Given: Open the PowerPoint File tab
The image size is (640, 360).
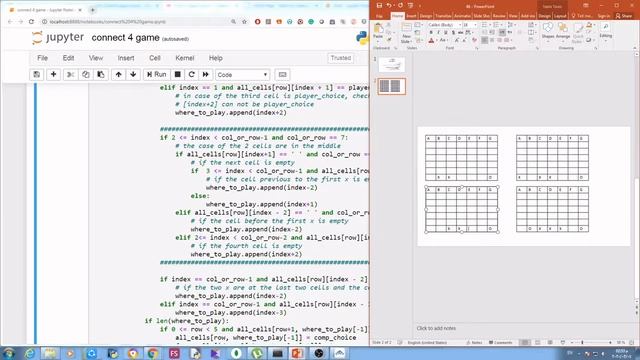Looking at the screenshot, I should pyautogui.click(x=380, y=16).
